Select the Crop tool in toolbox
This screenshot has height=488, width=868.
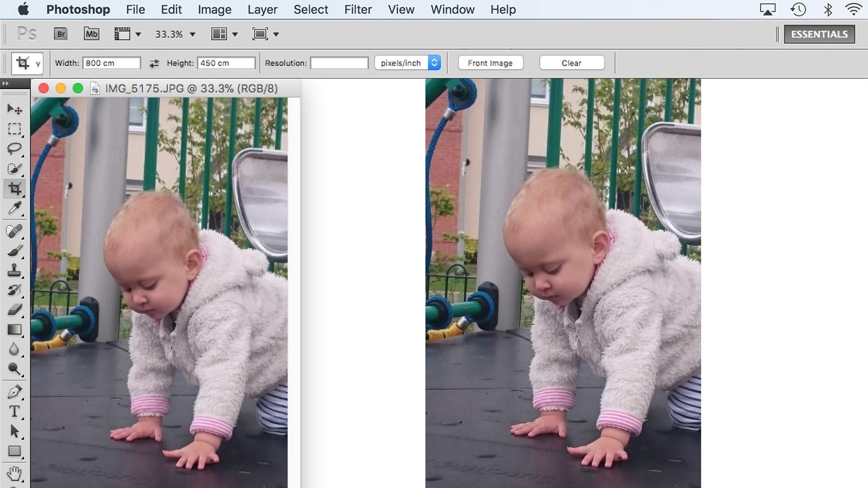(x=15, y=188)
